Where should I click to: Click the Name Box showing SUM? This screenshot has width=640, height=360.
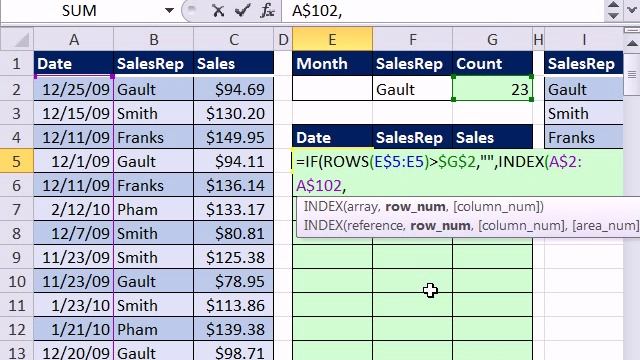[80, 11]
